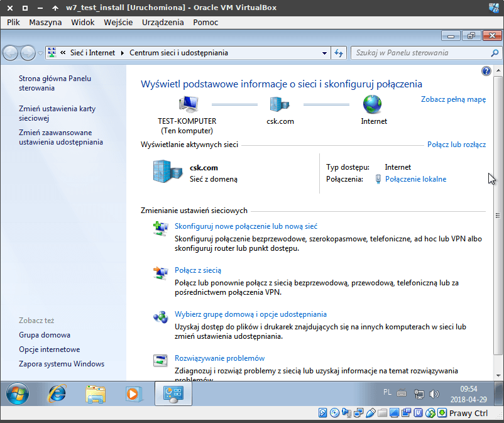Screen dimensions: 504x423
Task: Click the VirtualBox audio status icon
Action: point(346,413)
